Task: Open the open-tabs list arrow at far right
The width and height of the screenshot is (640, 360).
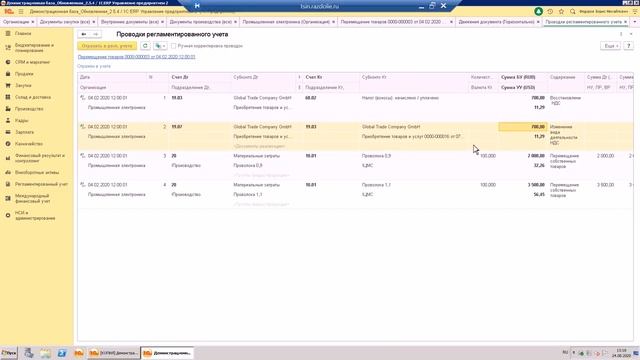Action: 634,22
